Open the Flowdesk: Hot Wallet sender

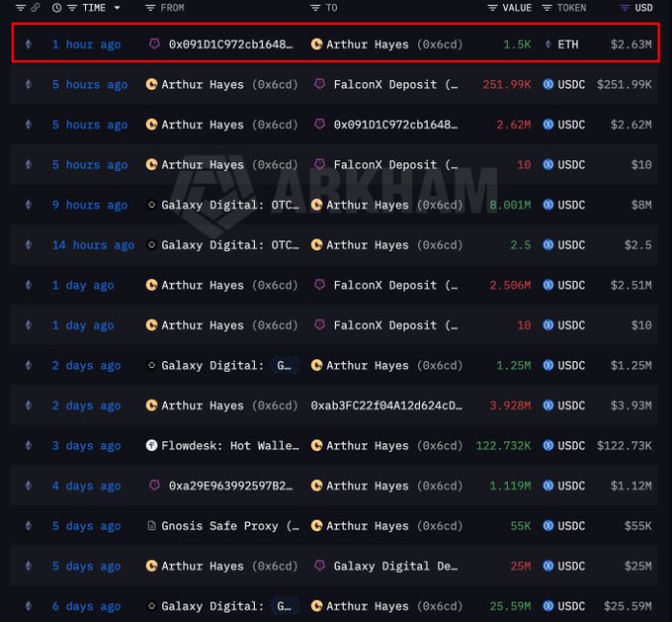(229, 446)
